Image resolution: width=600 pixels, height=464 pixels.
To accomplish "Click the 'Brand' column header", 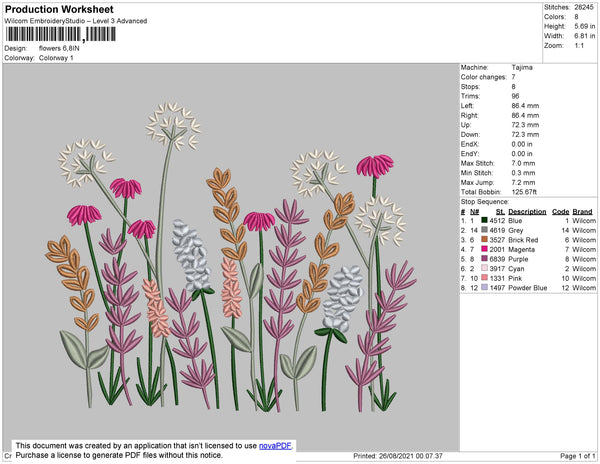I will click(582, 212).
